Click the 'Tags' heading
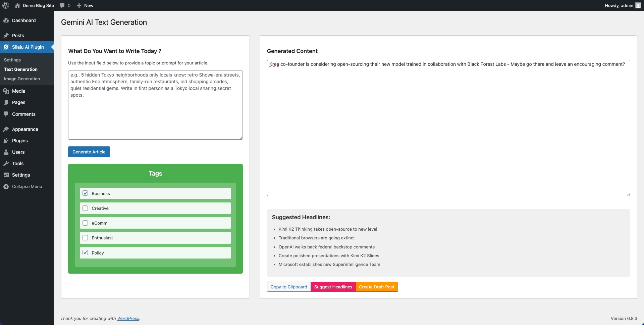 click(x=155, y=174)
